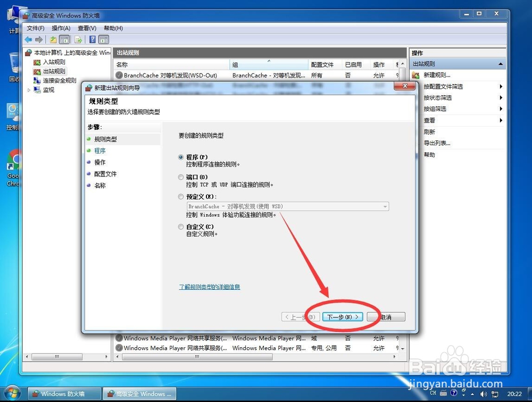
Task: Click the back navigation arrow in toolbar
Action: tap(28, 39)
